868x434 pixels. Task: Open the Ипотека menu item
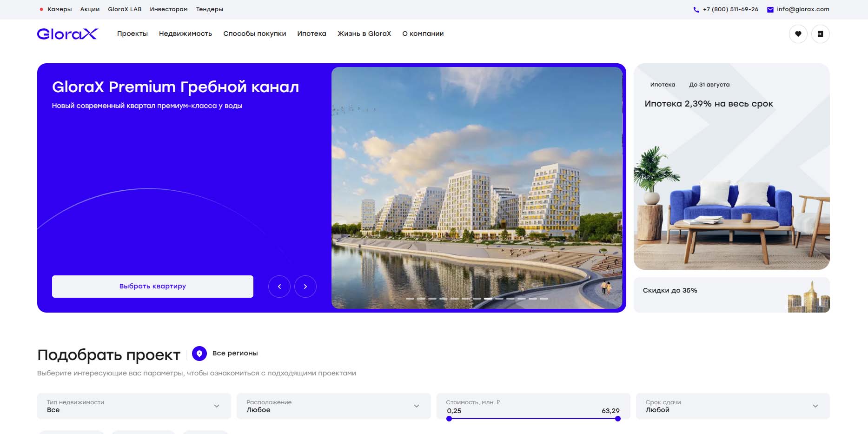pos(311,33)
